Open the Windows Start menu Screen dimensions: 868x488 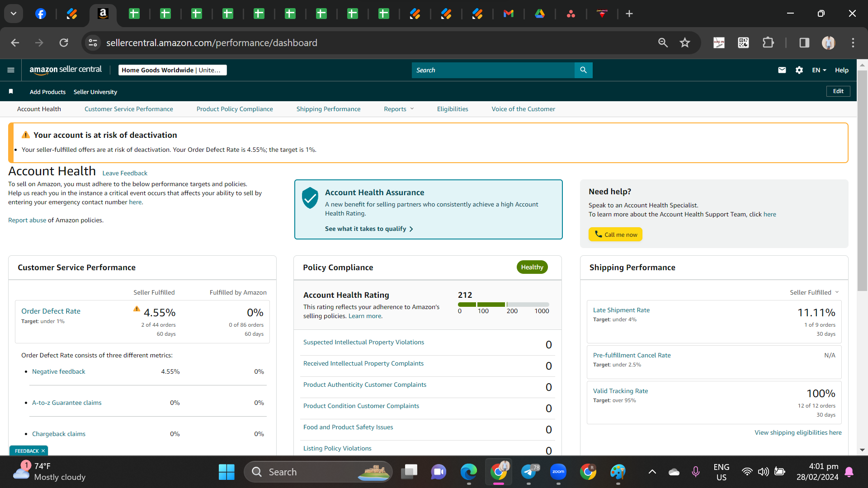(226, 472)
